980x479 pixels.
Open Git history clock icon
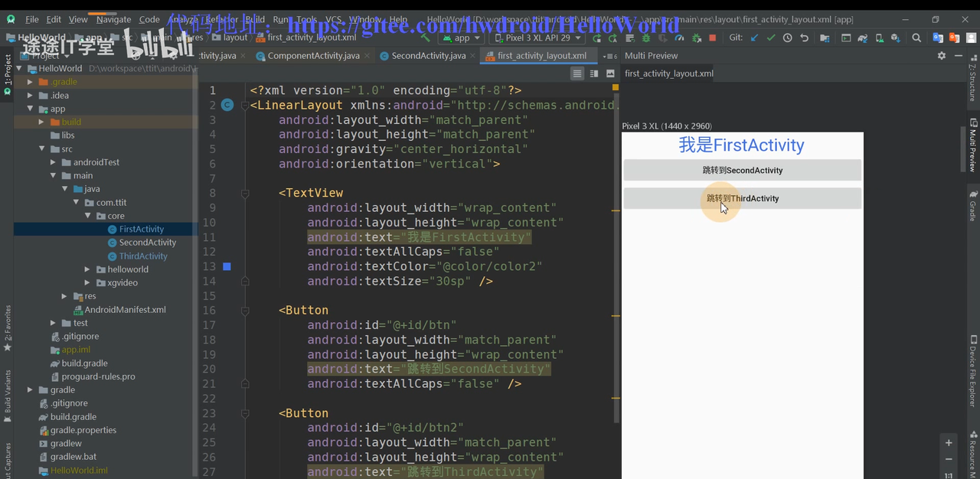(x=787, y=37)
